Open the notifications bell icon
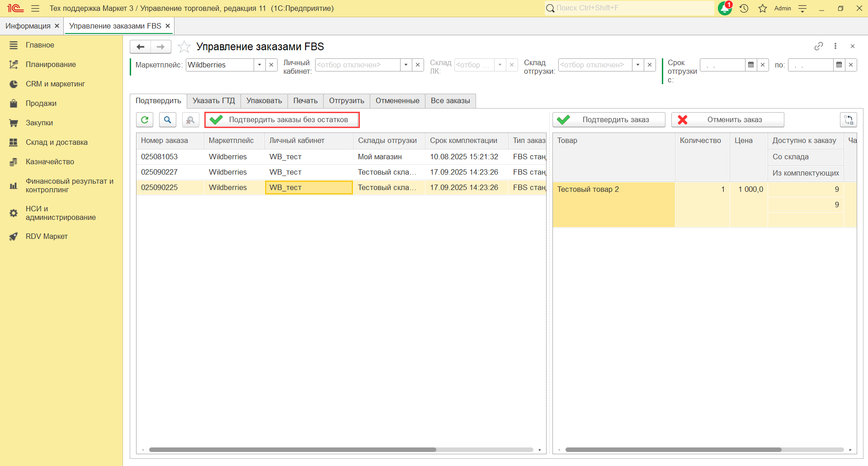Image resolution: width=868 pixels, height=466 pixels. tap(725, 8)
